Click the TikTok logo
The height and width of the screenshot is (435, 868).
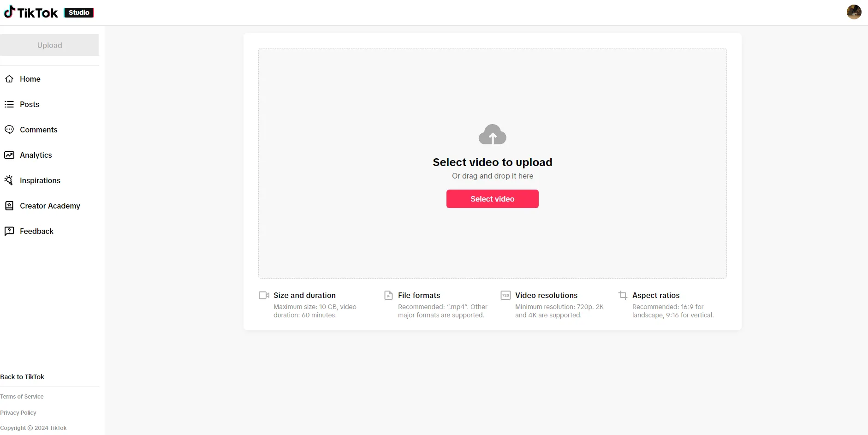pyautogui.click(x=31, y=12)
